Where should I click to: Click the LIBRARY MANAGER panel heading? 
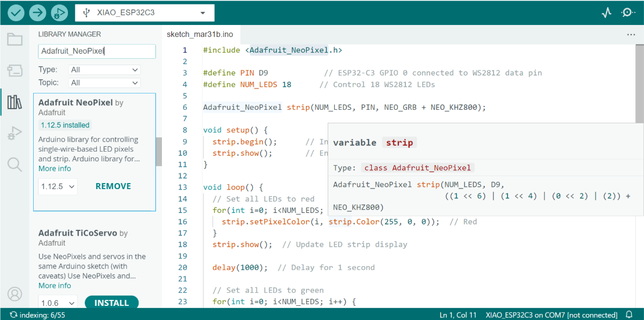point(70,35)
